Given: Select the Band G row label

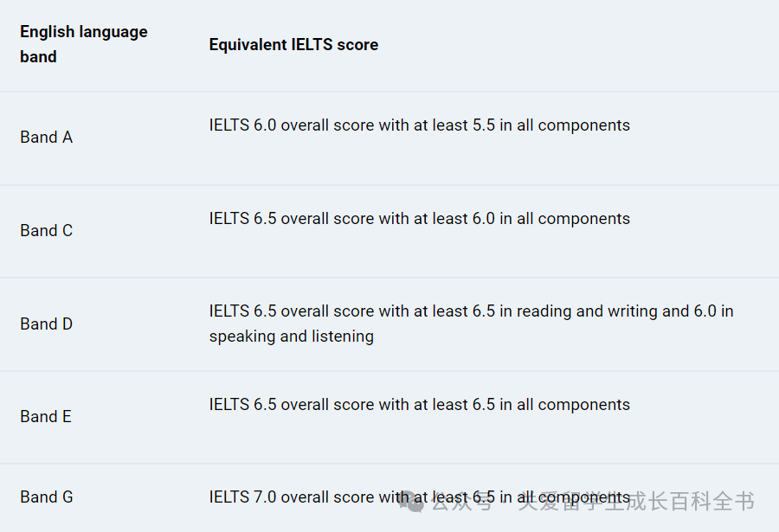Looking at the screenshot, I should (x=46, y=497).
